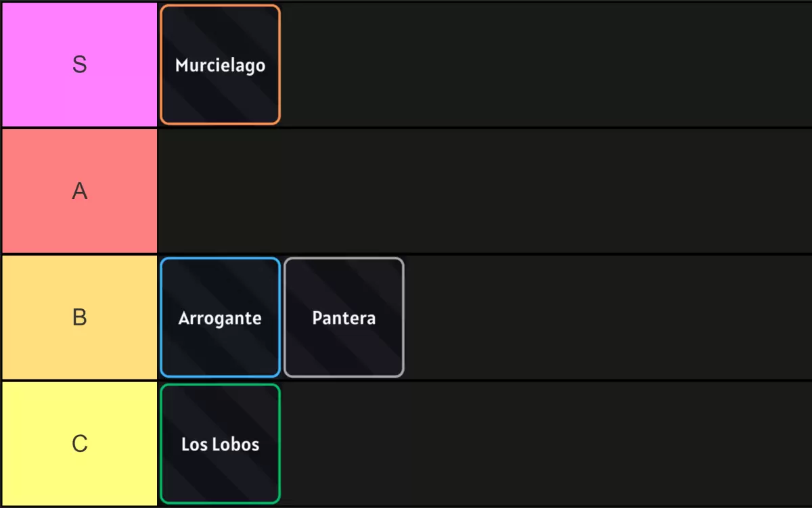Select the A tier label
Viewport: 812px width, 508px height.
tap(80, 191)
